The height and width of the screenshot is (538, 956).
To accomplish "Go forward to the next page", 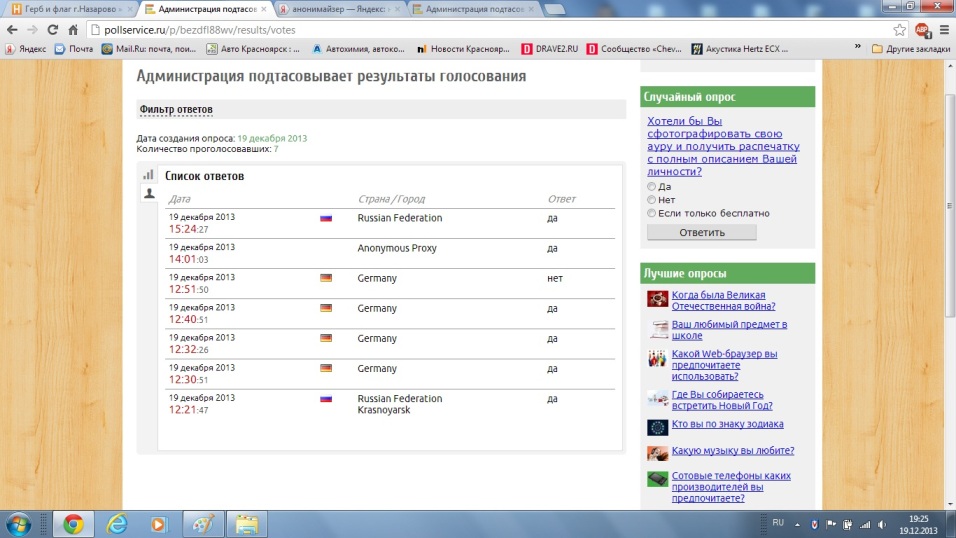I will (32, 29).
